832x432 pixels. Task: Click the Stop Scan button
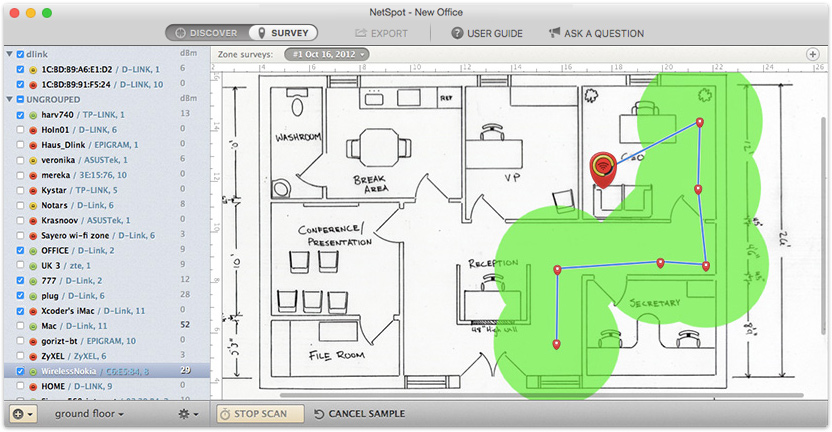click(261, 414)
